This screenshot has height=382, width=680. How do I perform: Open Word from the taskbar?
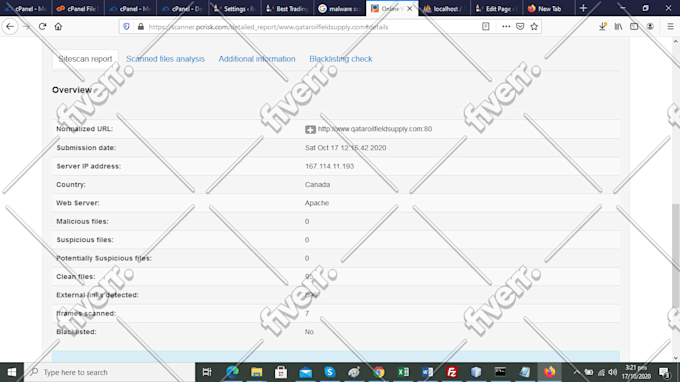click(427, 372)
